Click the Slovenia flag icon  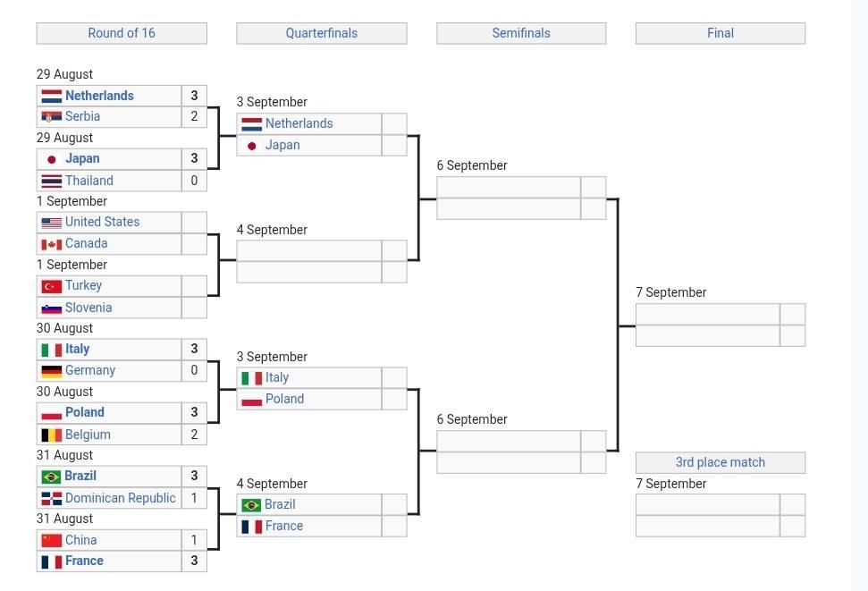(x=52, y=308)
